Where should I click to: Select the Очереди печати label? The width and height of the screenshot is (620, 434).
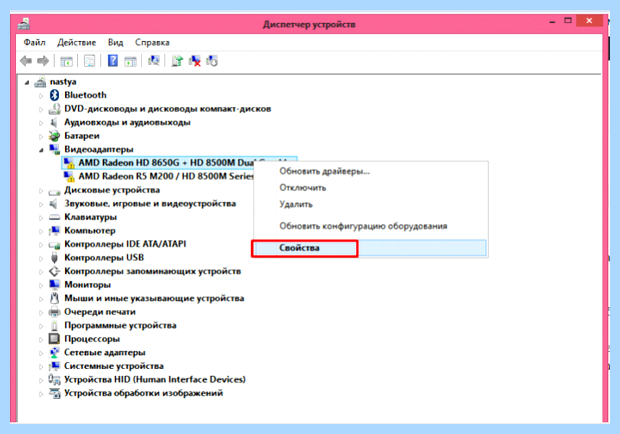(x=100, y=312)
